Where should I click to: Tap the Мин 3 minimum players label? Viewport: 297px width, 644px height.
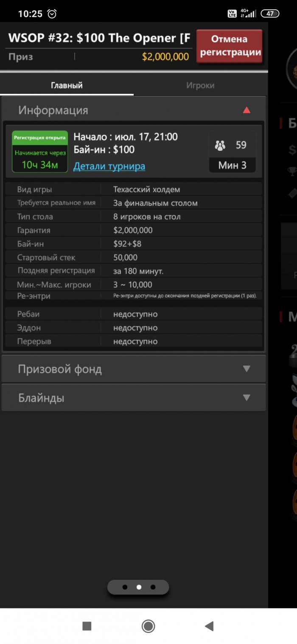[232, 165]
